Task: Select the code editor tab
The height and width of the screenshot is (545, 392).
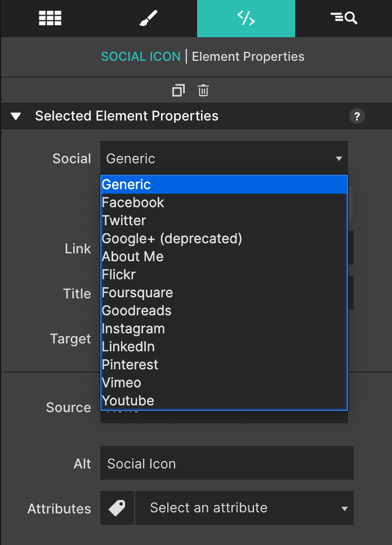Action: 246,18
